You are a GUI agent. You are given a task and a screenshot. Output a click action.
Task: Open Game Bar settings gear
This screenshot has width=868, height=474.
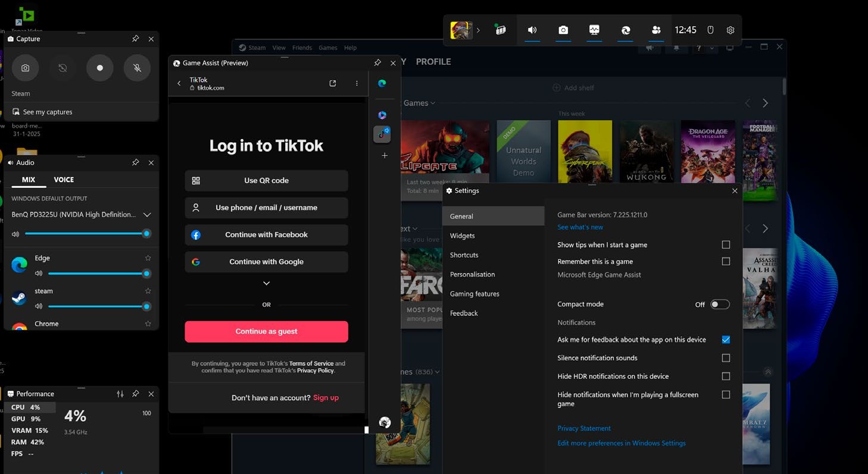tap(730, 30)
